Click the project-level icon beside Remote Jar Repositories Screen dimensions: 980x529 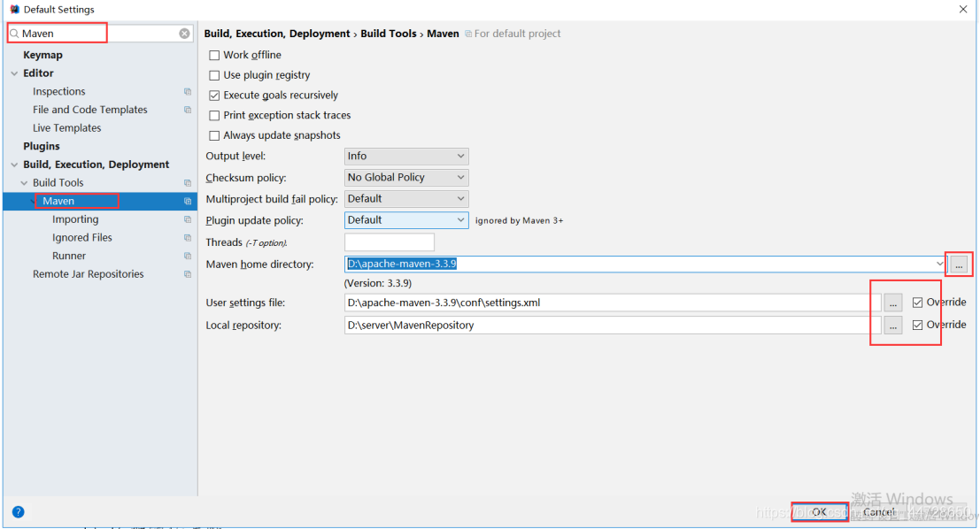188,274
